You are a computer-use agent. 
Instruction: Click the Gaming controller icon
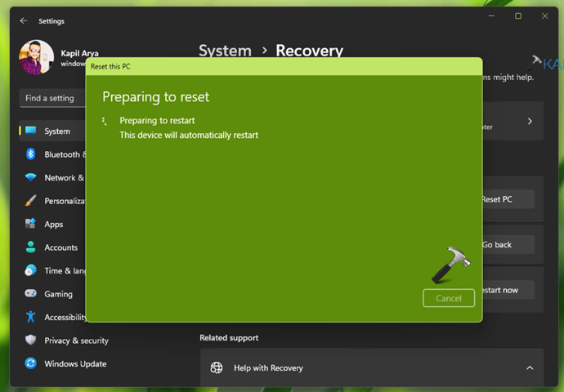[30, 293]
